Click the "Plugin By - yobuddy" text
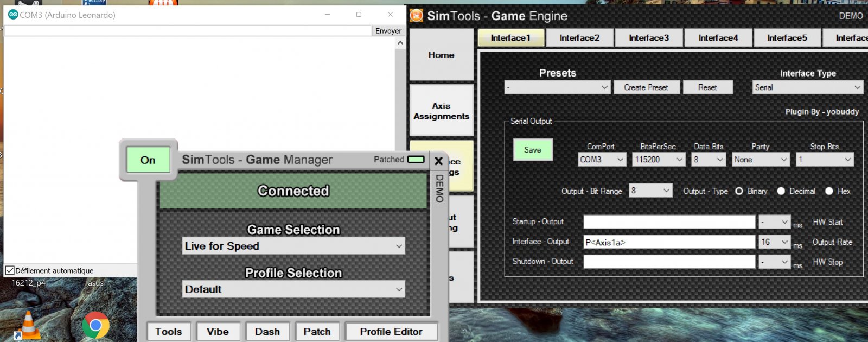This screenshot has height=342, width=868. (822, 112)
